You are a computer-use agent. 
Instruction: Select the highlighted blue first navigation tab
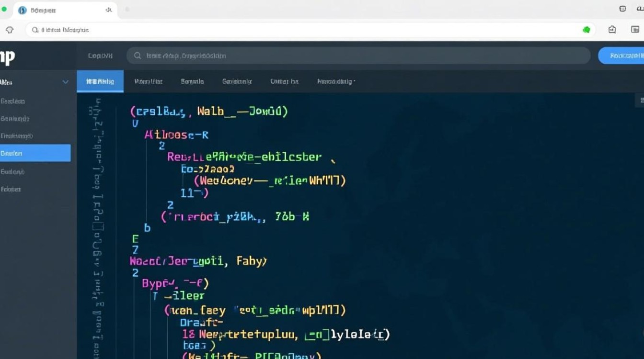pos(100,81)
